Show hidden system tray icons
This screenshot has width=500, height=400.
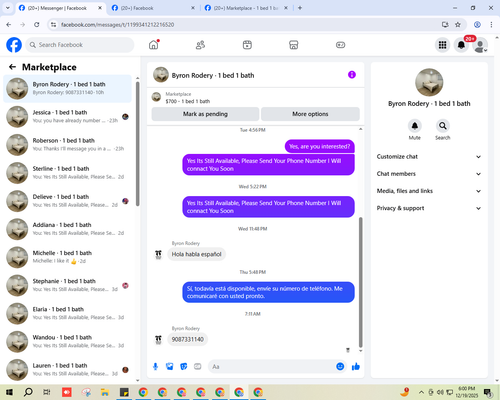tap(421, 392)
